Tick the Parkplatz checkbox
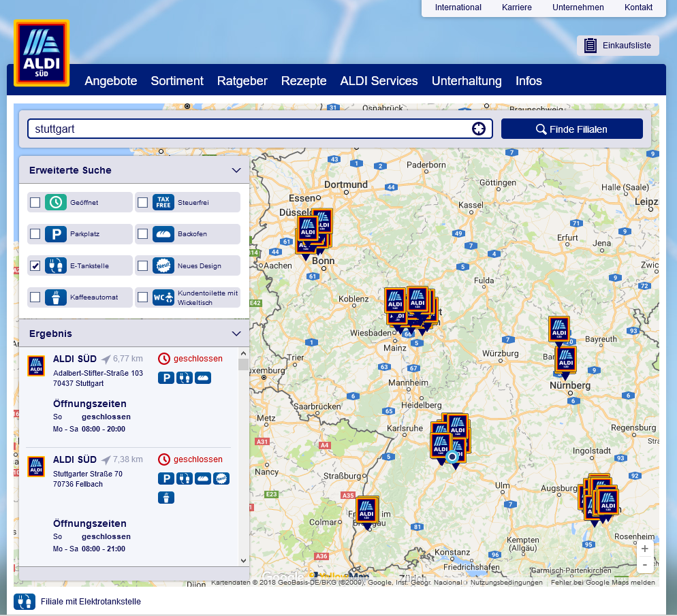Viewport: 677px width, 616px height. pos(35,233)
